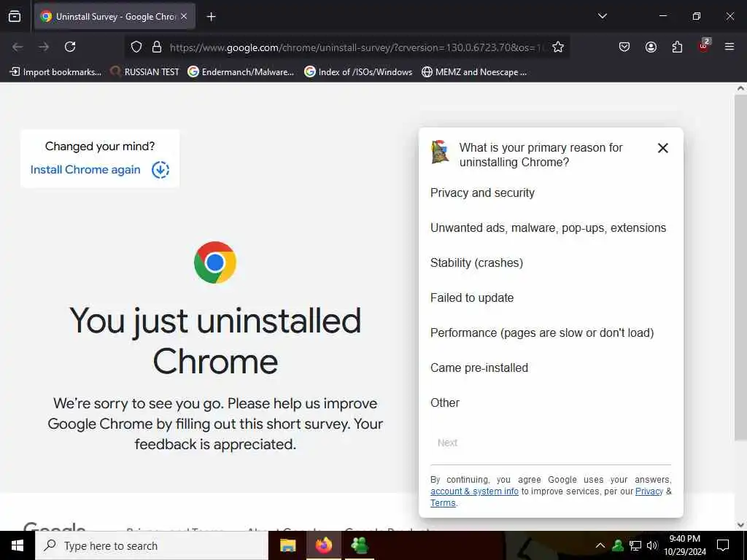Open network status tray icon

pyautogui.click(x=635, y=545)
